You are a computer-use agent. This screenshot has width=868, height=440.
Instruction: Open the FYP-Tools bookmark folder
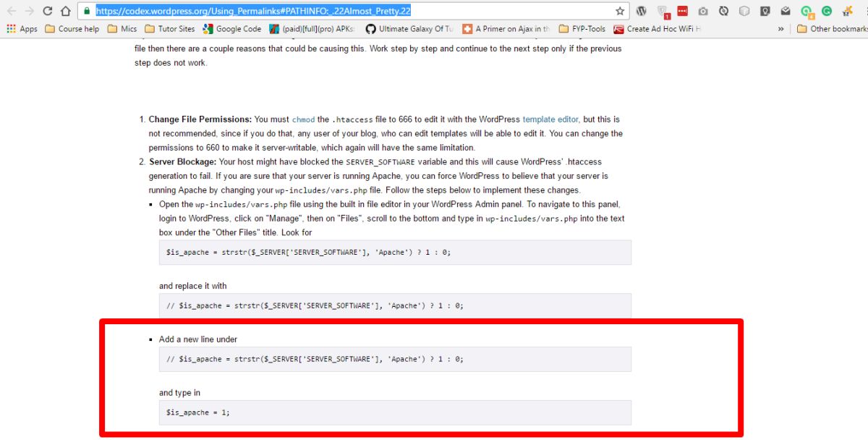click(582, 29)
